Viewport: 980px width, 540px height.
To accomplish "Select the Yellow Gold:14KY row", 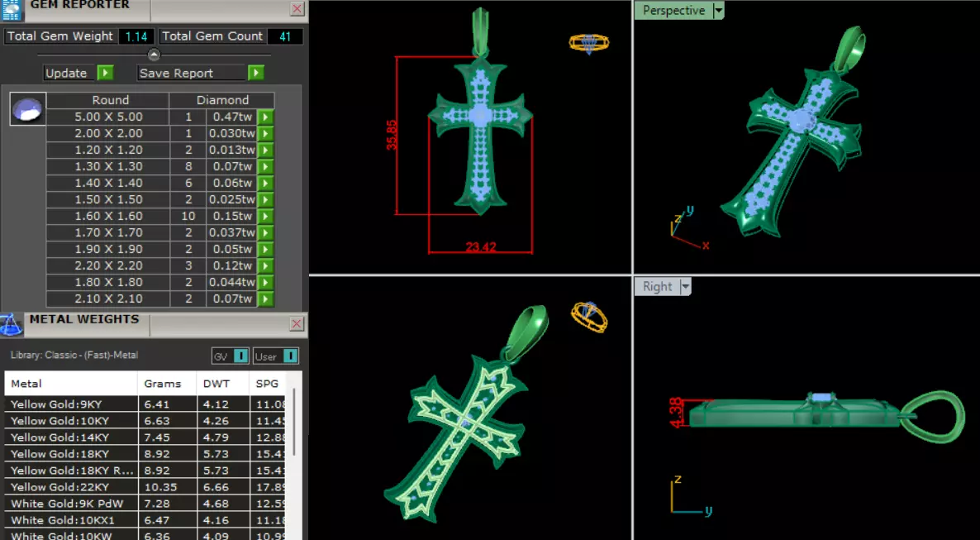I will click(x=145, y=437).
